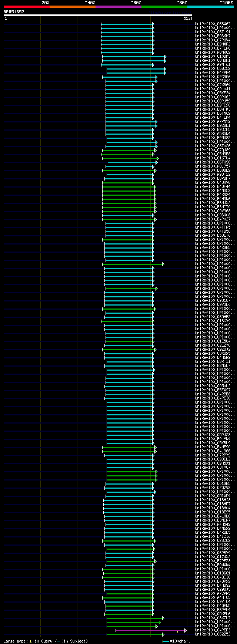Select the UniRef100_Q6DHF2 label
This screenshot has width=237, height=644.
[213, 317]
